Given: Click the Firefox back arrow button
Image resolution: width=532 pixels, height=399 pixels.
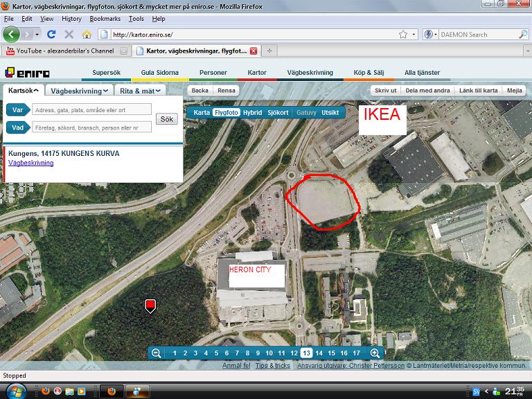Looking at the screenshot, I should 11,34.
